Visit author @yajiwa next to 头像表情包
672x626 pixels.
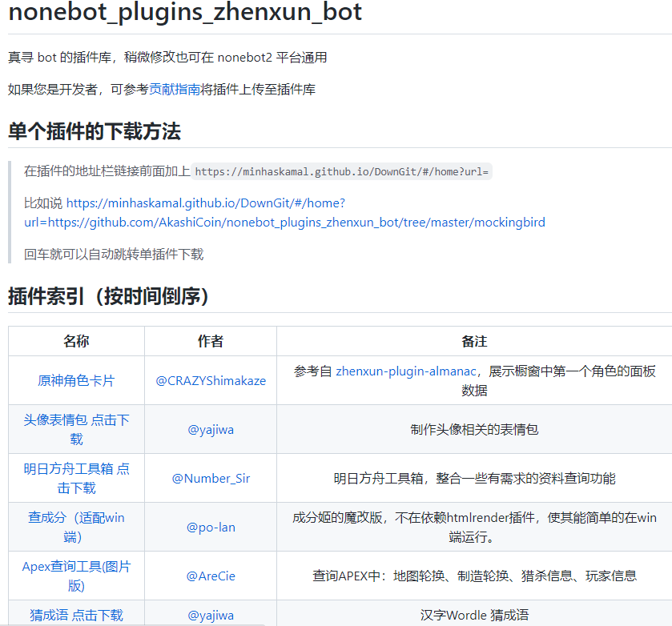(x=210, y=429)
